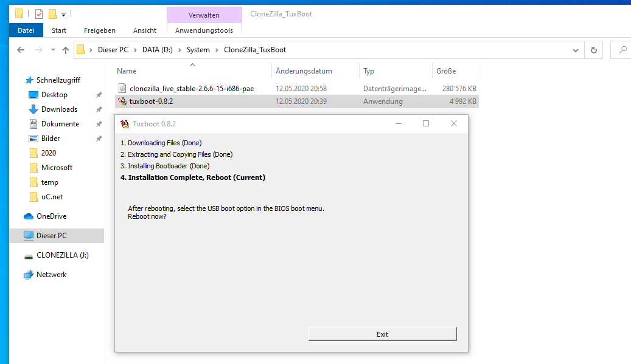Viewport: 631px width, 364px height.
Task: Click the Properties checkmark quick access icon
Action: click(38, 14)
